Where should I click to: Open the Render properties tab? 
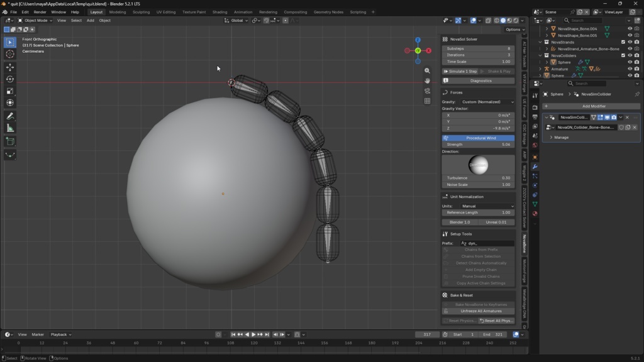[535, 107]
